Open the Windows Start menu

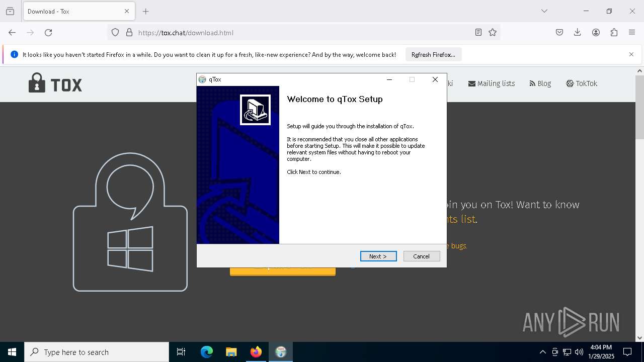coord(12,352)
